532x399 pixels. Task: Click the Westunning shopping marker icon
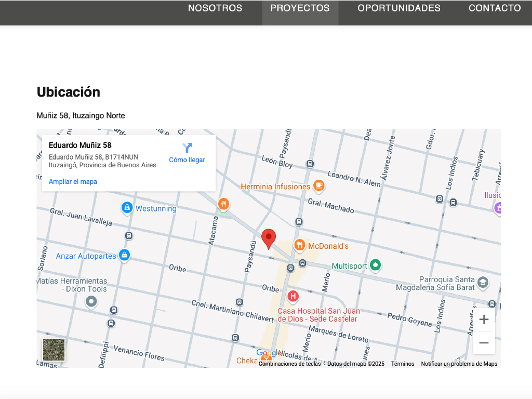tap(127, 208)
